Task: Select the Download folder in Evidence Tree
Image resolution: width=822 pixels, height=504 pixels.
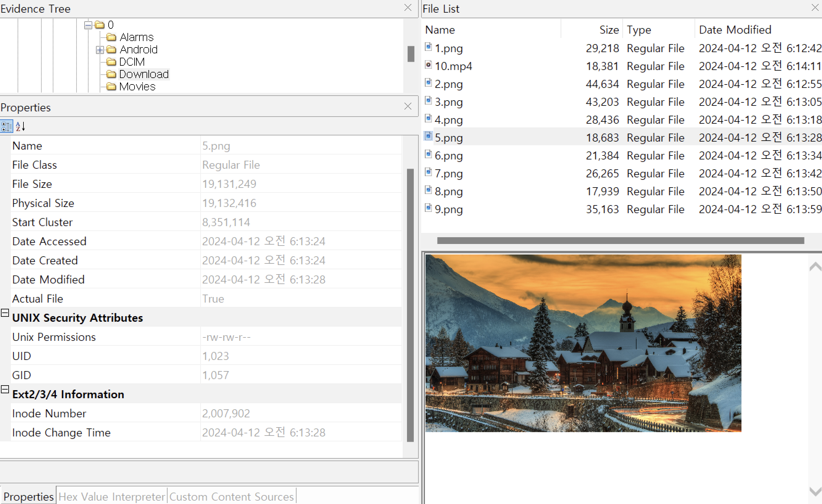Action: [x=144, y=74]
